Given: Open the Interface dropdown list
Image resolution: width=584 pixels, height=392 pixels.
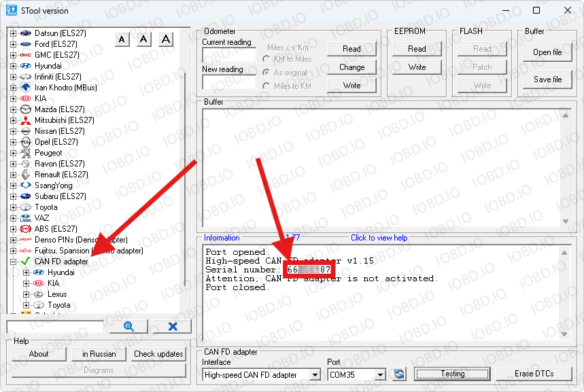Looking at the screenshot, I should [x=315, y=374].
